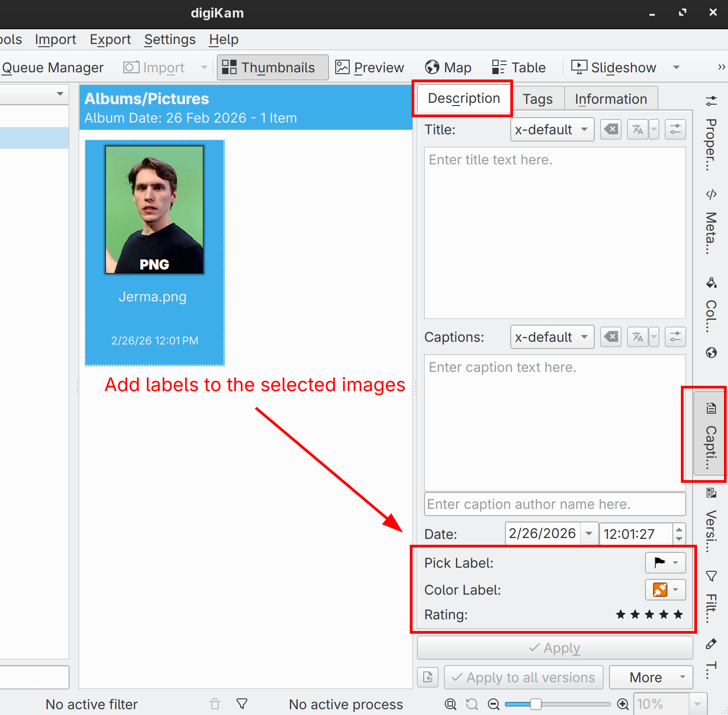This screenshot has width=728, height=715.
Task: Switch to the Tags tab
Action: pos(537,99)
